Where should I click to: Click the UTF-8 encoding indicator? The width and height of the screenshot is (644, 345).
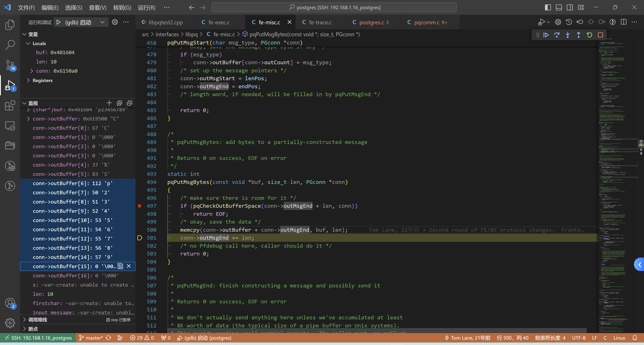pyautogui.click(x=578, y=338)
